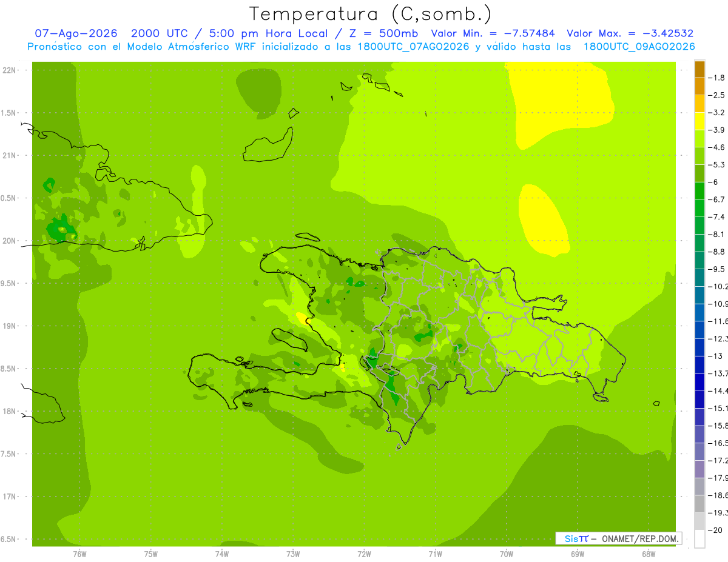
Task: Click the '-2.5' colorbar value
Action: coord(717,95)
